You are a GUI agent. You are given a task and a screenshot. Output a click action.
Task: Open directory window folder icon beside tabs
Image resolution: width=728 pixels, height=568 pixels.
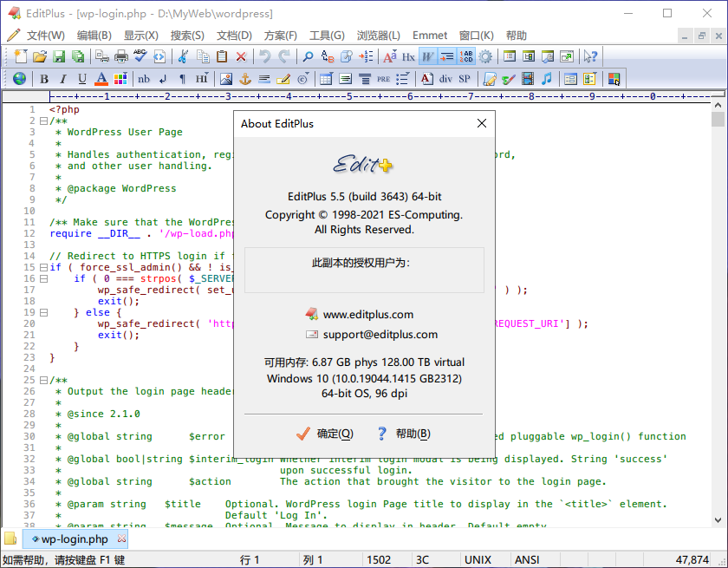tap(10, 539)
